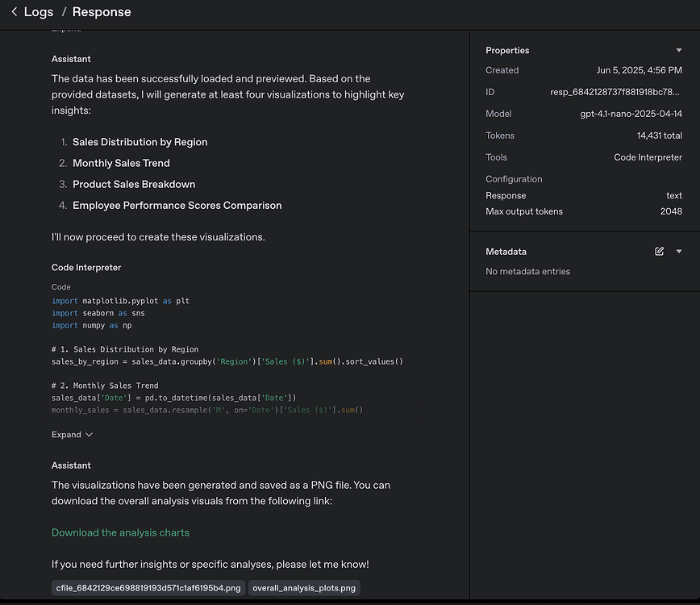
Task: Open the Metadata edit pencil icon
Action: [x=659, y=251]
